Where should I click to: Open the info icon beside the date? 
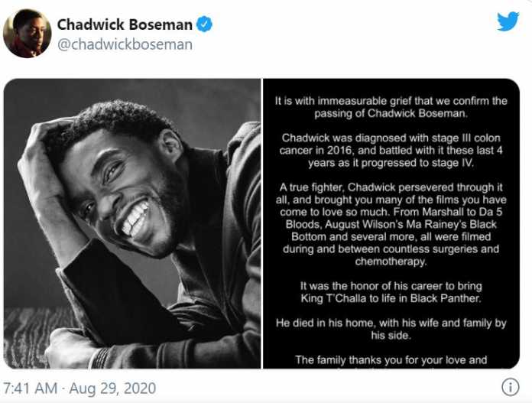coord(510,386)
